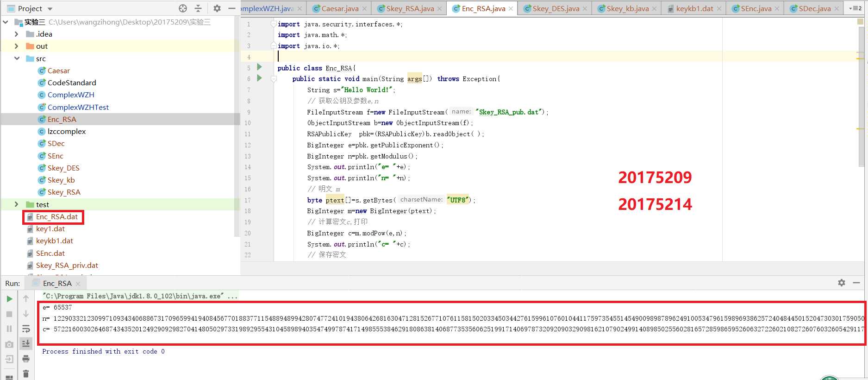
Task: Click the Dump Threads camera icon
Action: 9,344
